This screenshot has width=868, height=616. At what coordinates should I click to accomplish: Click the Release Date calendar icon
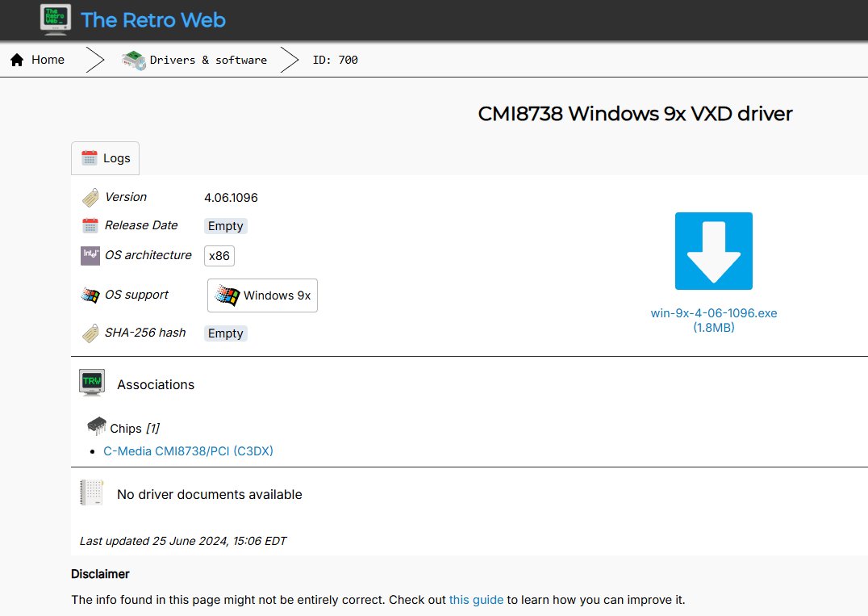point(90,225)
